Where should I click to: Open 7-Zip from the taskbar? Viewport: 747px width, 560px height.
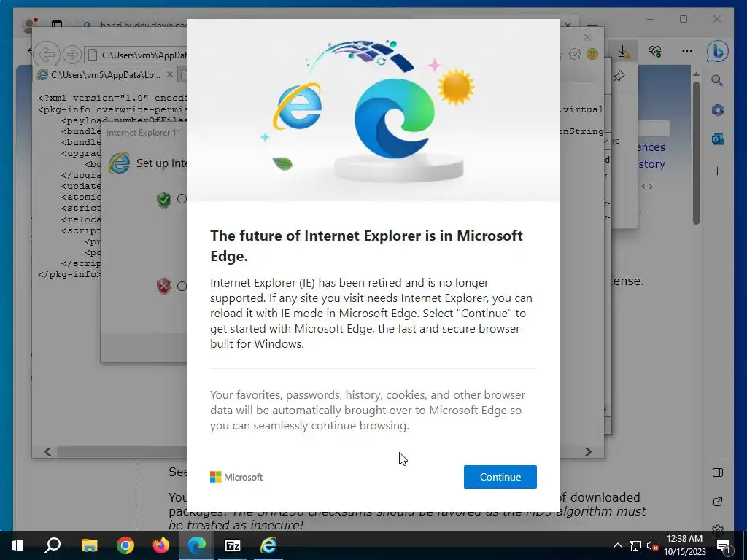pos(233,545)
